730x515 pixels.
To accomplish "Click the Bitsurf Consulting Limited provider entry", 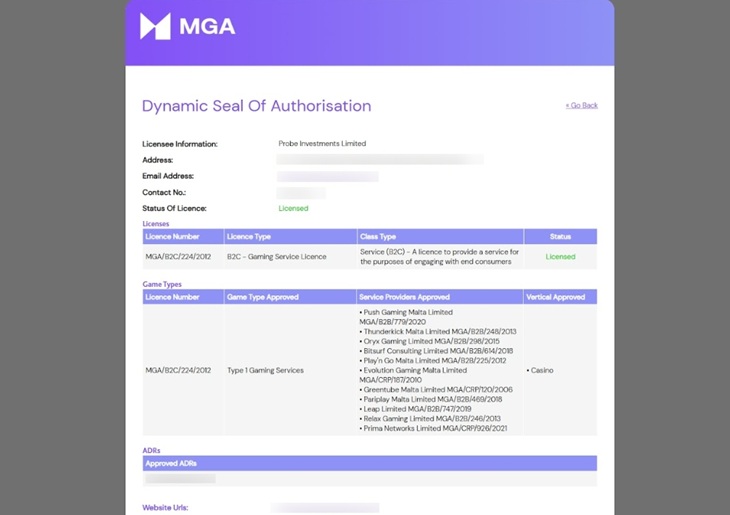I will click(x=436, y=351).
